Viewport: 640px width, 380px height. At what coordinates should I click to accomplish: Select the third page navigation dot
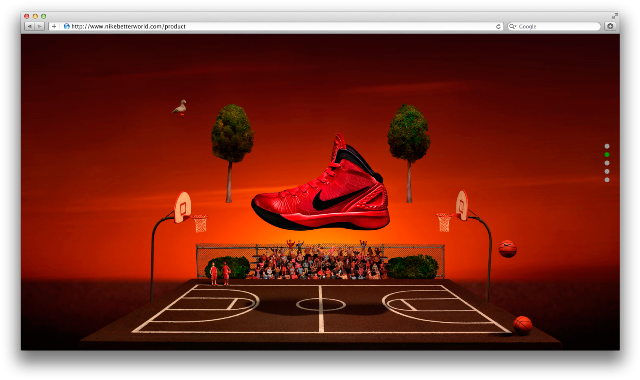tap(607, 163)
